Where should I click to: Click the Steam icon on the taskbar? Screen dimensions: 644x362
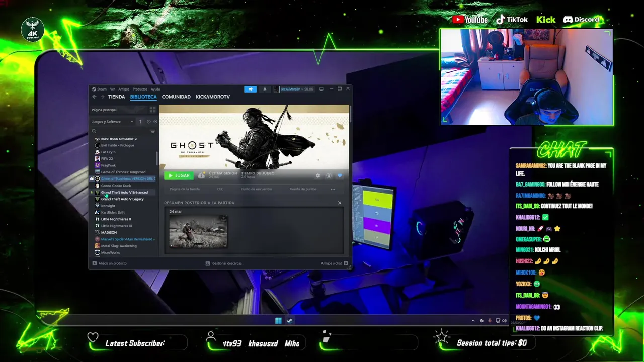coord(289,321)
